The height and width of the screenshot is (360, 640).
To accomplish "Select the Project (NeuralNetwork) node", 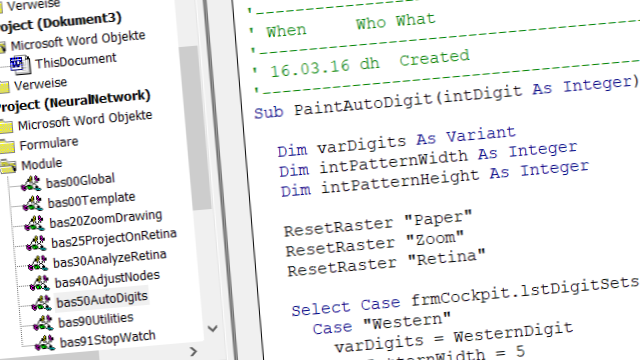I will 73,101.
